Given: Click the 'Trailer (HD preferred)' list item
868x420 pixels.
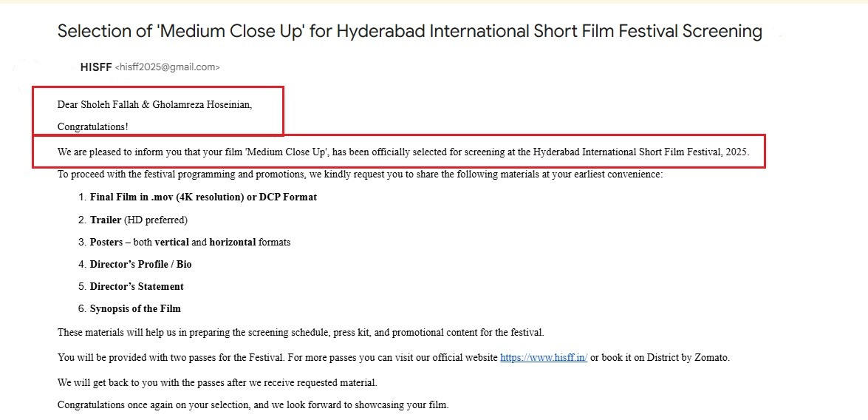Looking at the screenshot, I should 139,220.
